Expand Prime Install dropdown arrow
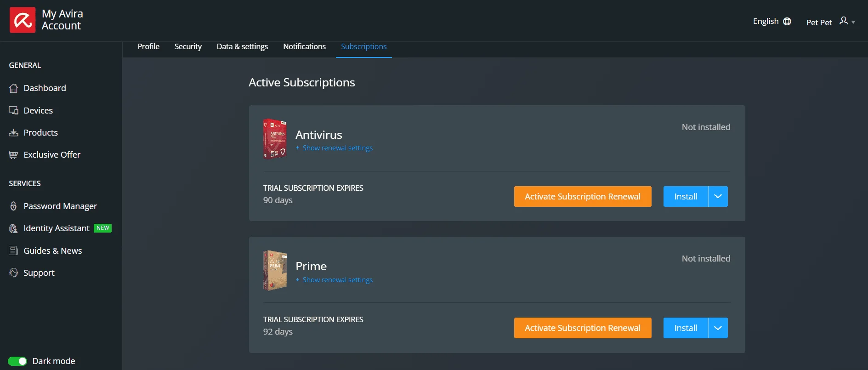868x370 pixels. tap(718, 328)
